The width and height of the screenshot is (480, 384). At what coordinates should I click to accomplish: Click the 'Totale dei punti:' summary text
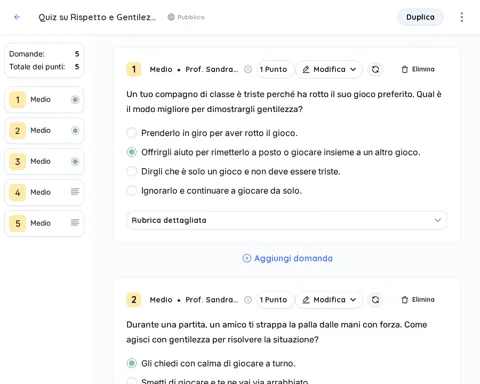coord(37,67)
